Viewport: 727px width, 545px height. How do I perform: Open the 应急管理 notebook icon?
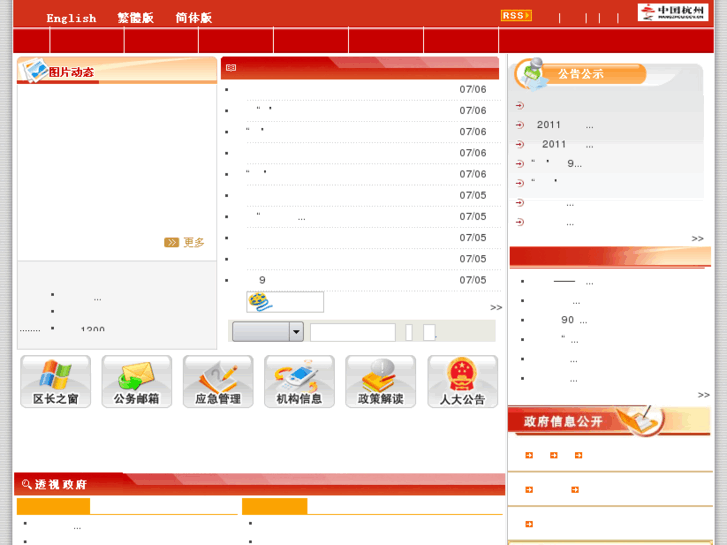218,381
